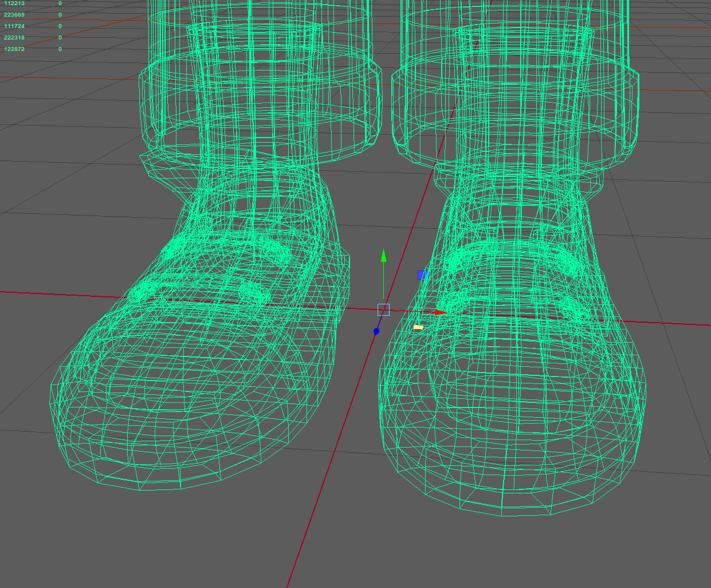The image size is (711, 588).
Task: Click the 223669 heads-up display value
Action: click(14, 15)
